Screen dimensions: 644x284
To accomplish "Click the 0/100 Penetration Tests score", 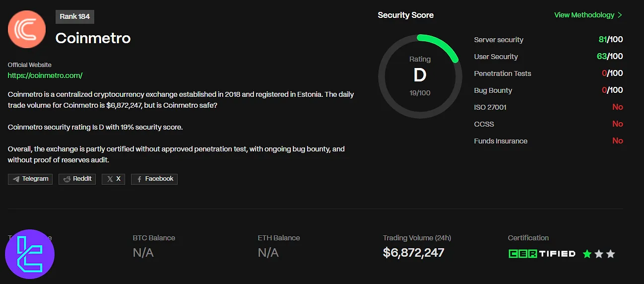I will pos(612,73).
